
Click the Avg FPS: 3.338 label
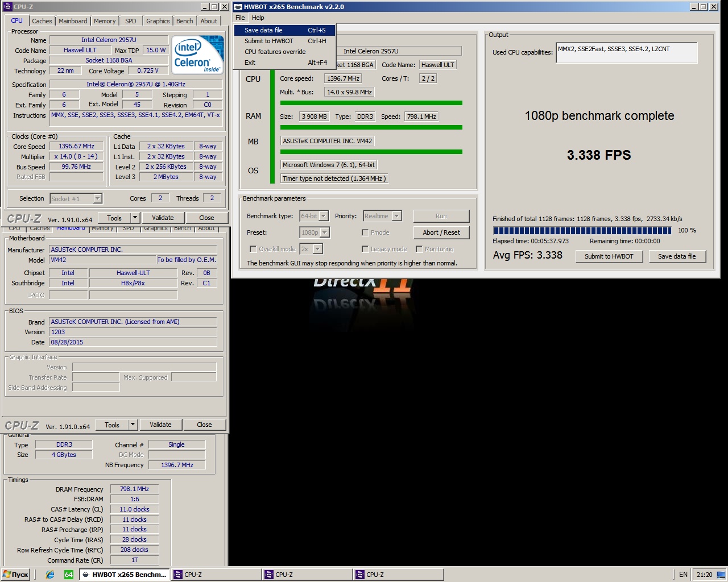pyautogui.click(x=527, y=255)
